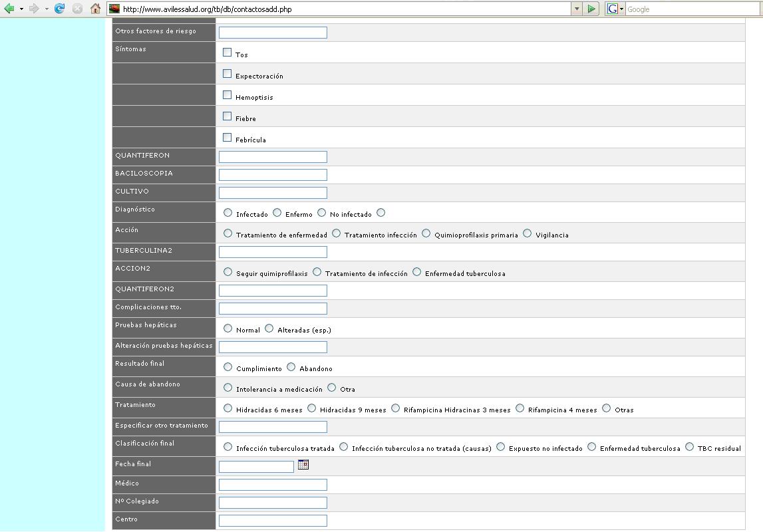Click into the Médico text field

(273, 485)
